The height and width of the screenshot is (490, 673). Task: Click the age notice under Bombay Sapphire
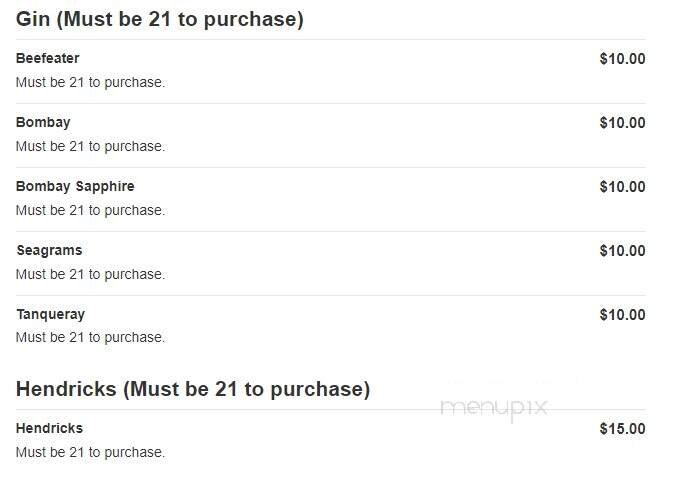90,210
